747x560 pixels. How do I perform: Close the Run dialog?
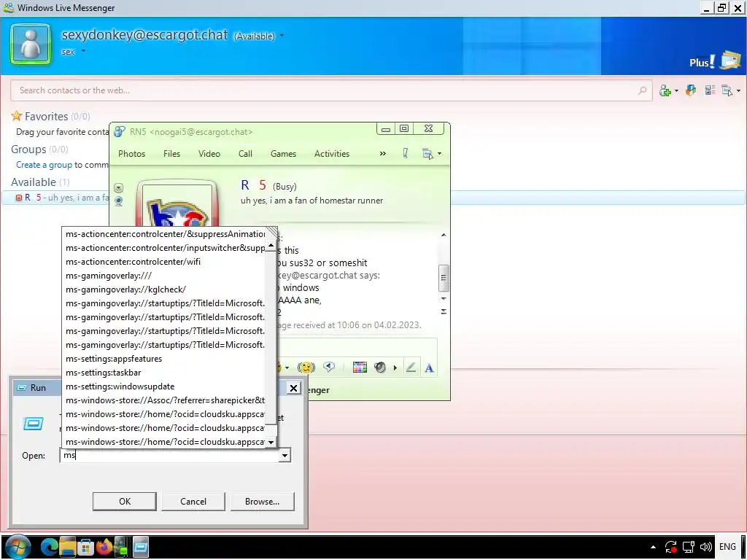tap(294, 388)
